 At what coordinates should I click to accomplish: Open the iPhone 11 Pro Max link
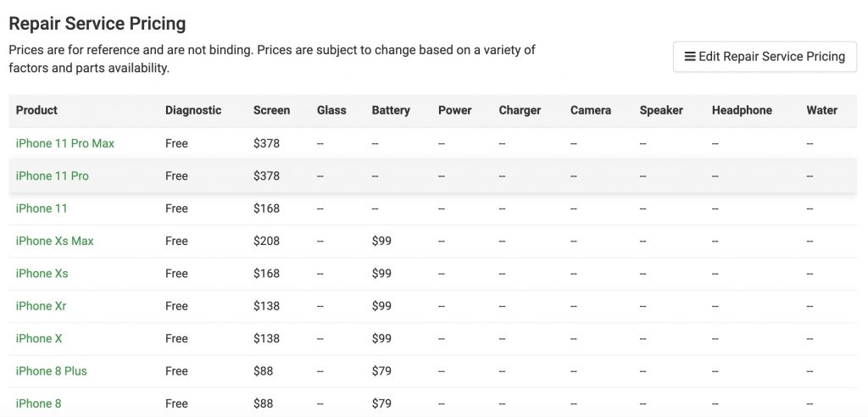pos(64,143)
